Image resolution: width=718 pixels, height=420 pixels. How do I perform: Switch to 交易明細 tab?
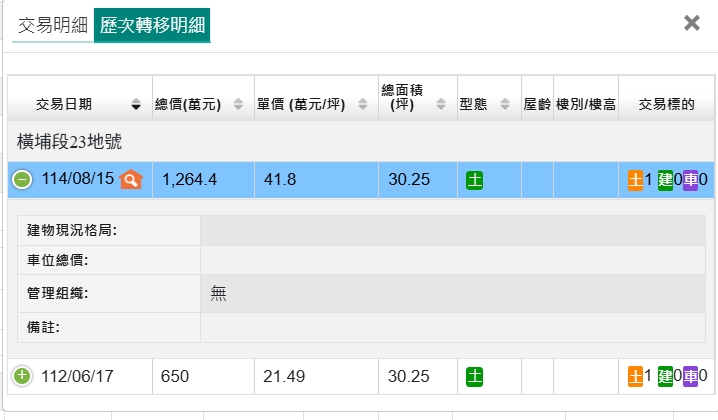click(x=53, y=25)
